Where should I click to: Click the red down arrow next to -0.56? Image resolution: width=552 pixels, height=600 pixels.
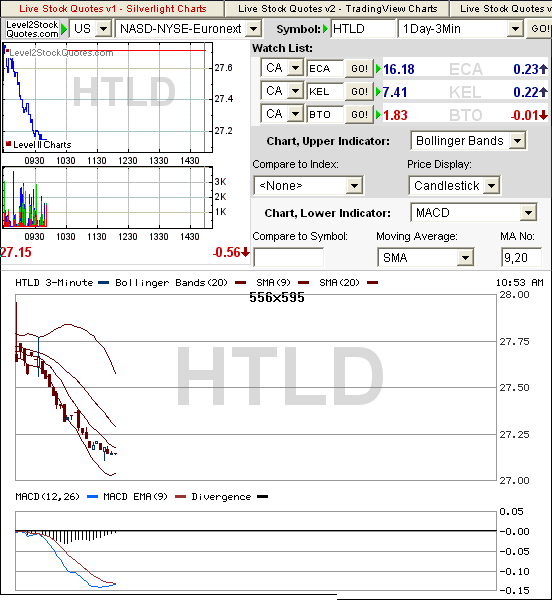[x=246, y=253]
